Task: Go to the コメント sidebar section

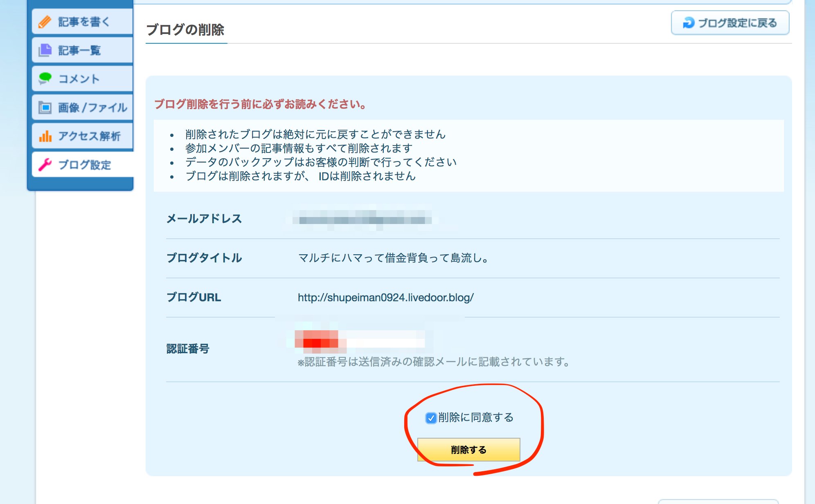Action: (79, 78)
